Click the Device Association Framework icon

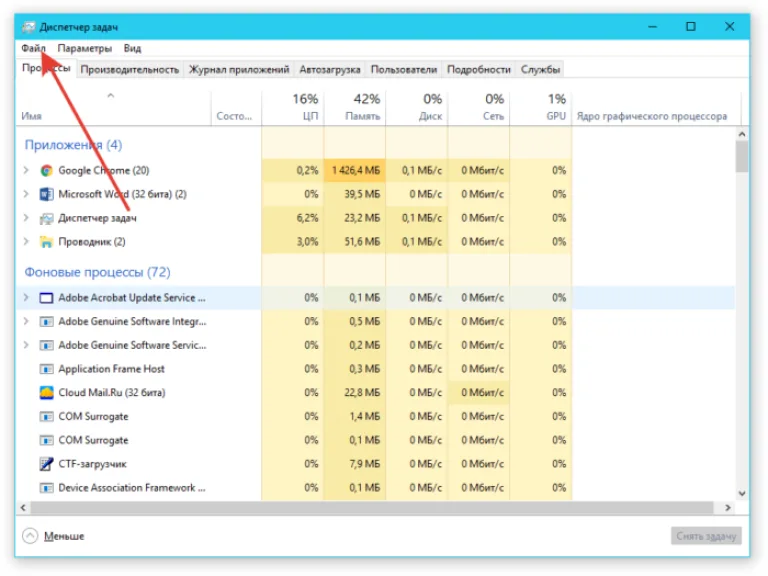pos(47,488)
